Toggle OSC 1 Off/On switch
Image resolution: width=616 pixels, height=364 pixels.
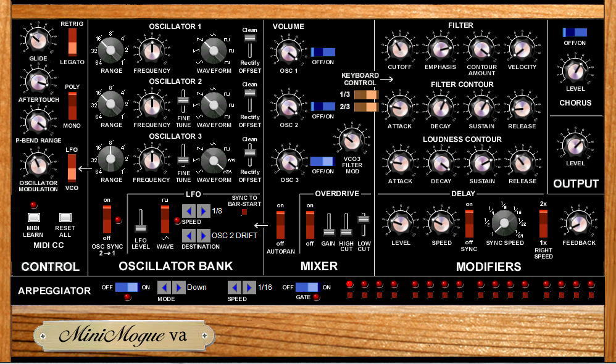coord(323,52)
